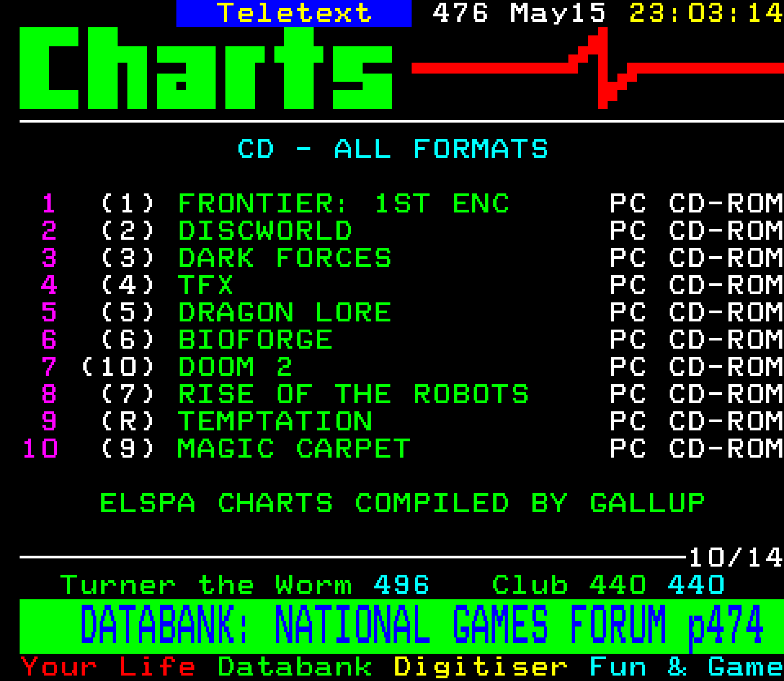Select chart entry 'TEMPTATION'
The height and width of the screenshot is (681, 784).
tap(275, 422)
